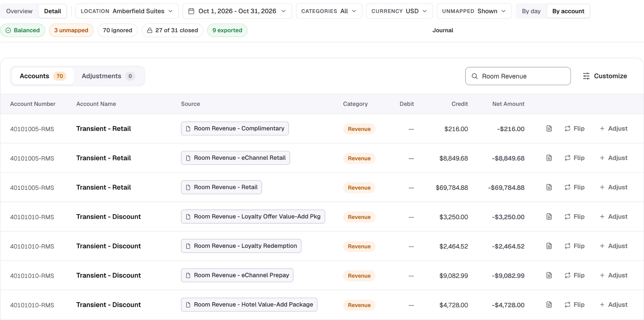Open the date range picker
The width and height of the screenshot is (644, 320).
click(237, 11)
